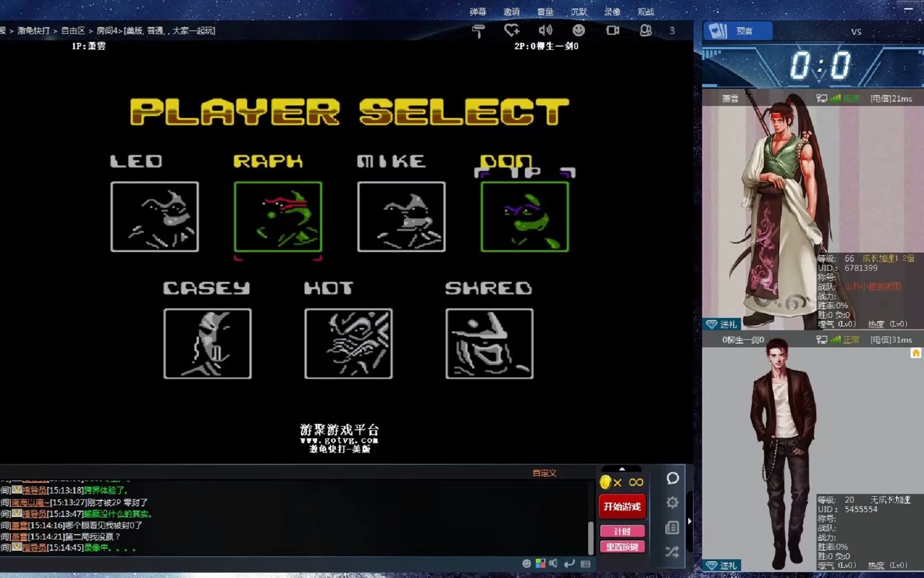Click the 0:0 score display
The width and height of the screenshot is (924, 578).
(x=820, y=66)
